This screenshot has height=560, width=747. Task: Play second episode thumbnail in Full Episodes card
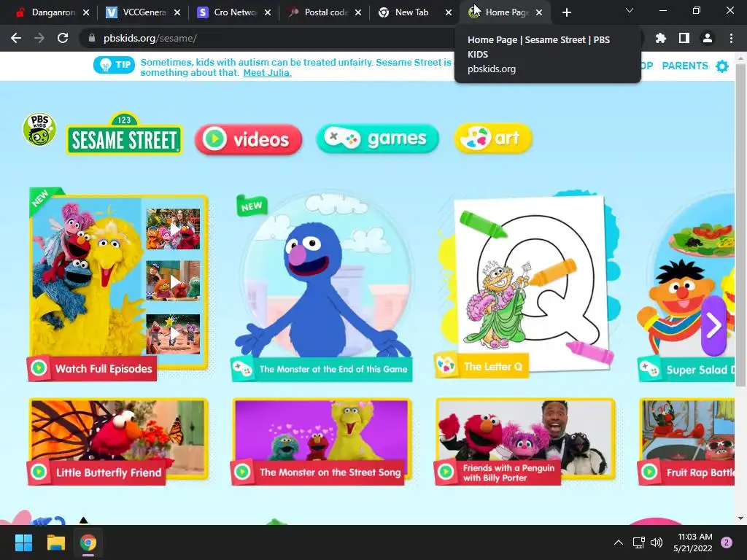point(173,281)
